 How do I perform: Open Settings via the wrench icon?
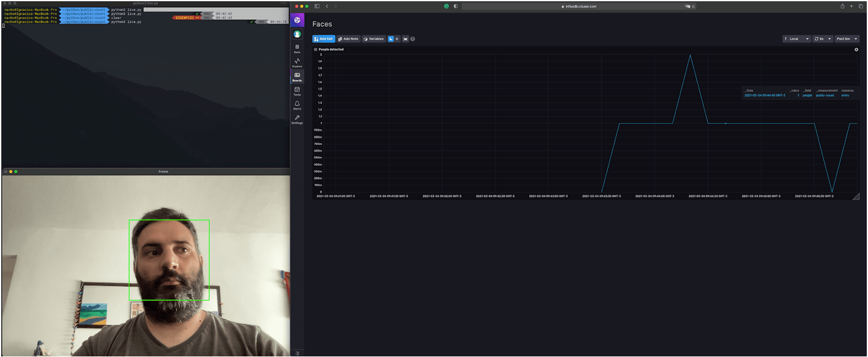(x=297, y=120)
